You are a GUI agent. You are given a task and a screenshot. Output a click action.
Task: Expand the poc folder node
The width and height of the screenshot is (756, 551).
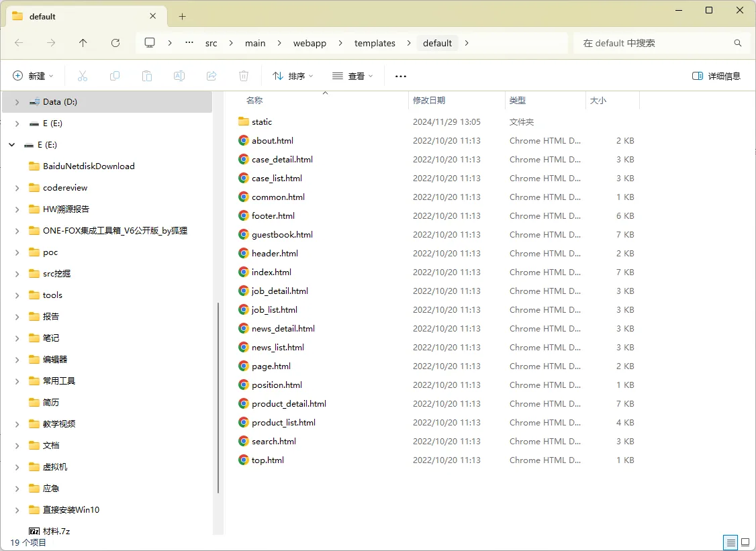coord(17,252)
